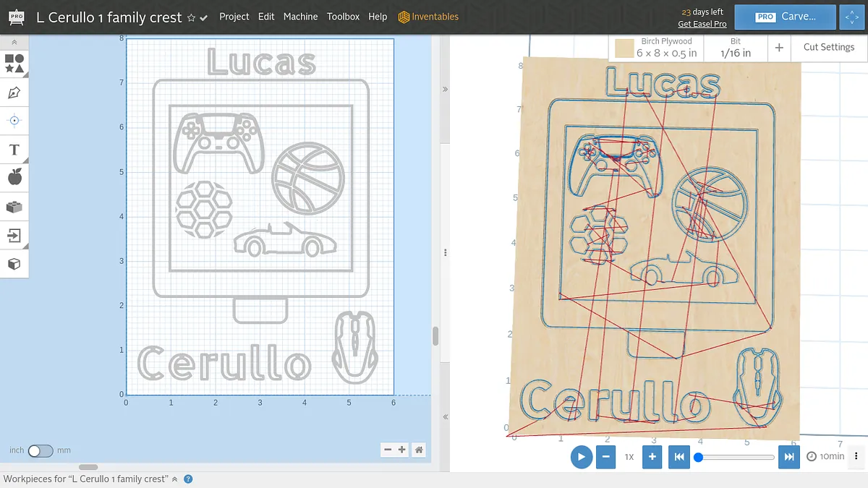Play the carve simulation
This screenshot has height=488, width=868.
(x=581, y=457)
